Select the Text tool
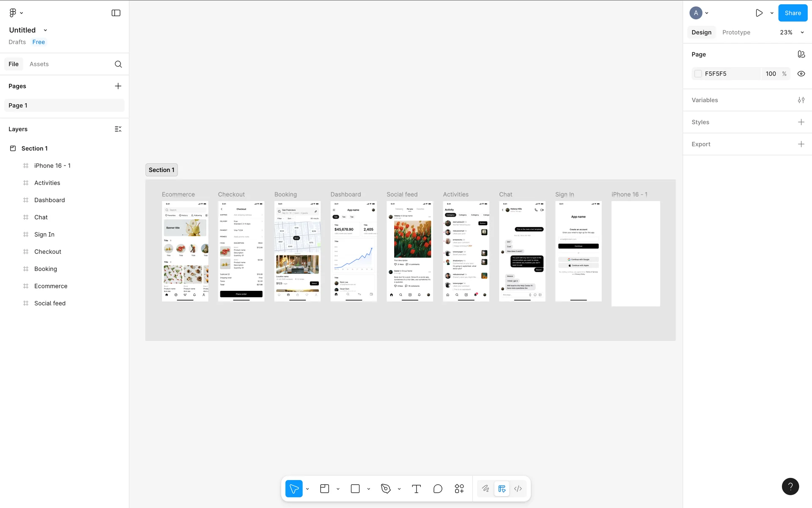Image resolution: width=812 pixels, height=508 pixels. click(x=416, y=489)
